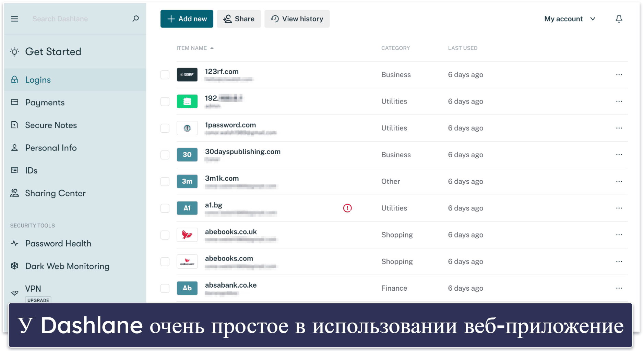Click the notification bell icon
Screen dimensions: 644x351
coord(619,19)
